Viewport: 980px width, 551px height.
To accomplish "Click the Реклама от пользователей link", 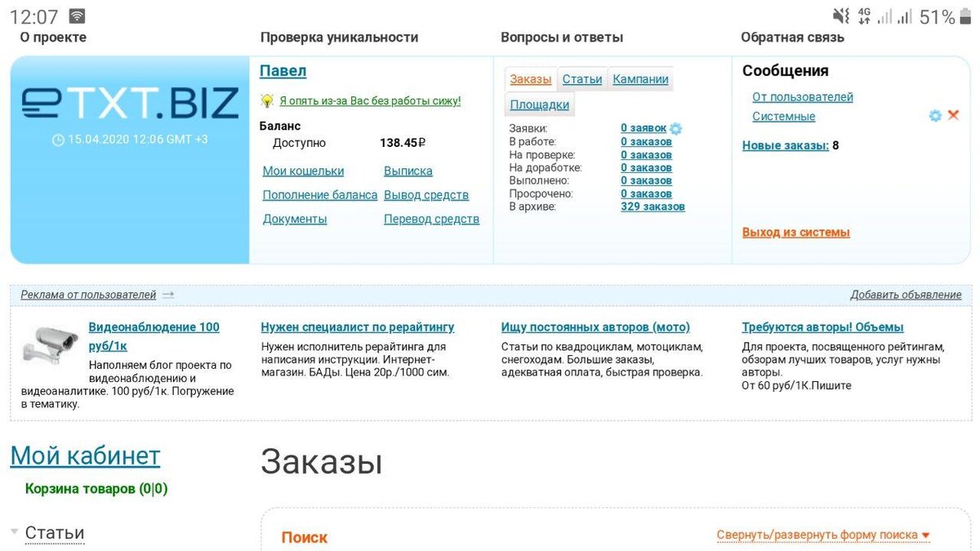I will pos(88,295).
